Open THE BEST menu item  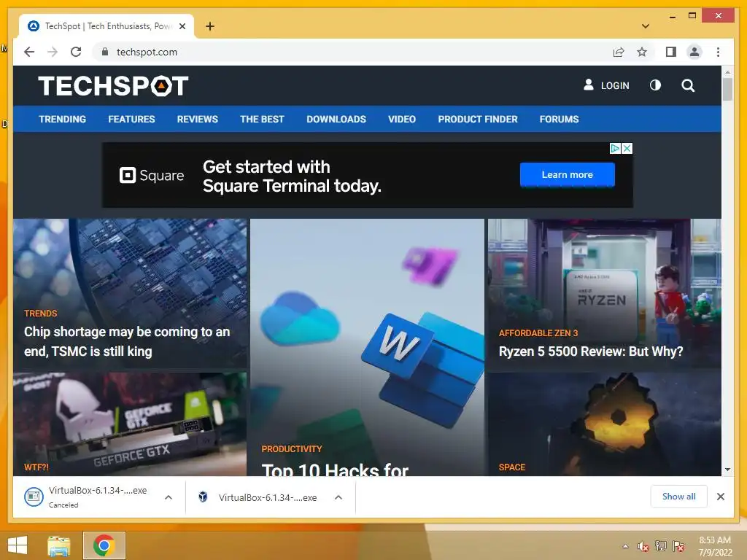(262, 119)
